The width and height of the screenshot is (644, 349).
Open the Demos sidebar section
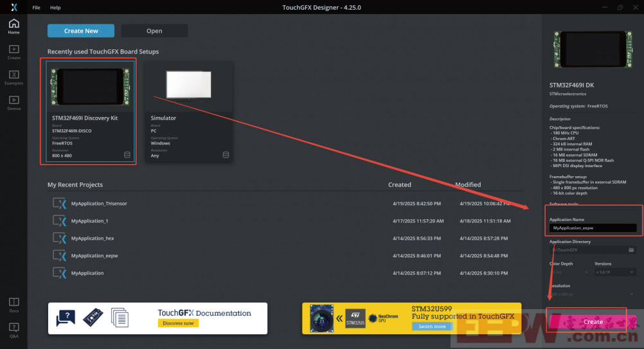[13, 103]
